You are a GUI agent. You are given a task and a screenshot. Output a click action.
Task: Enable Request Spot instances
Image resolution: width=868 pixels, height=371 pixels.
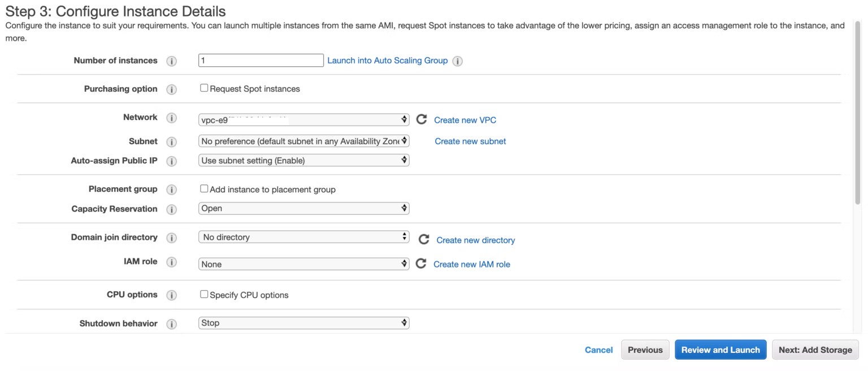204,88
